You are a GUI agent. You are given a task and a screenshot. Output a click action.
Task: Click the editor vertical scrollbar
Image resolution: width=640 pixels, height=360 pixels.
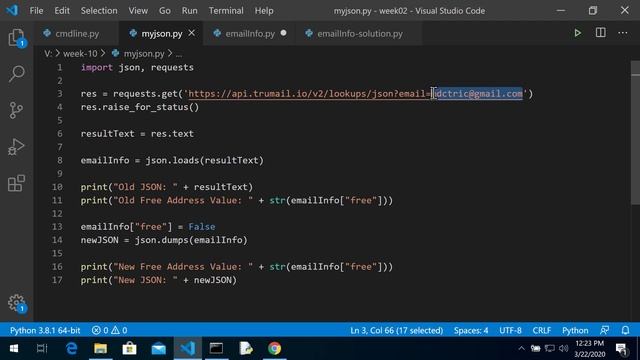636,133
